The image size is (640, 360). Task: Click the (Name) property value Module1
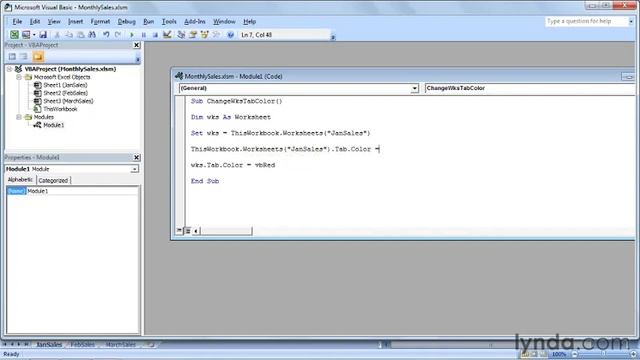tap(82, 191)
